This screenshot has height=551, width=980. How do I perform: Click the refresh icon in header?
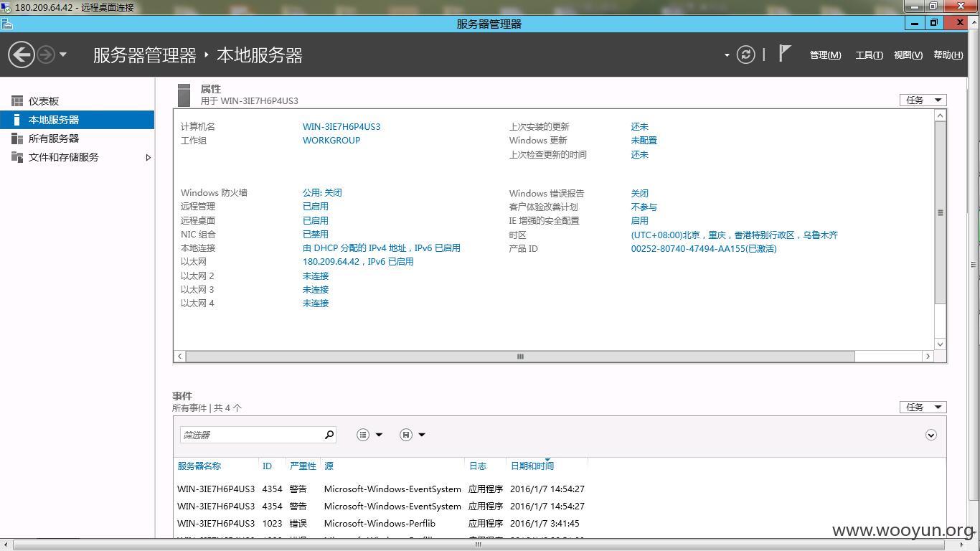pos(745,55)
